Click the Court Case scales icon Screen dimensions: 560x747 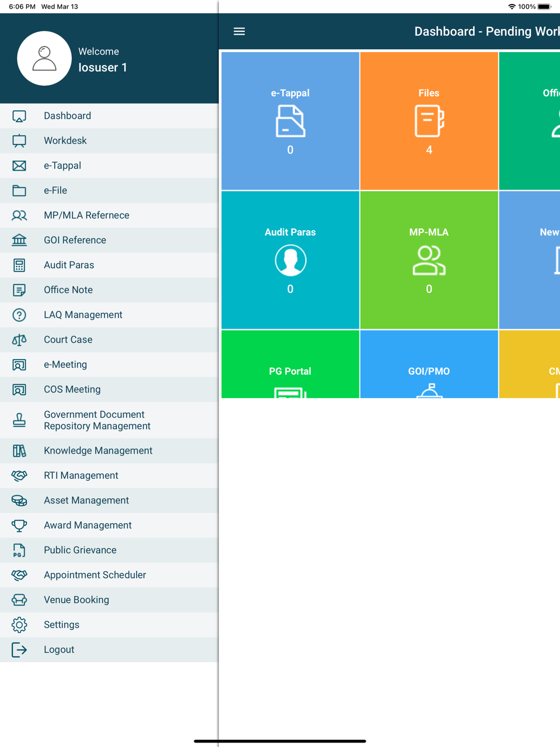pyautogui.click(x=19, y=340)
